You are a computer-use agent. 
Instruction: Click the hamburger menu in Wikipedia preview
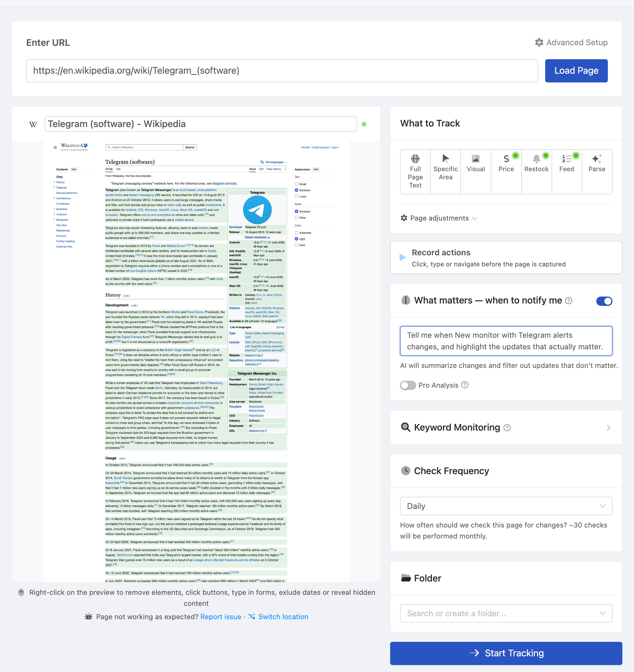55,147
